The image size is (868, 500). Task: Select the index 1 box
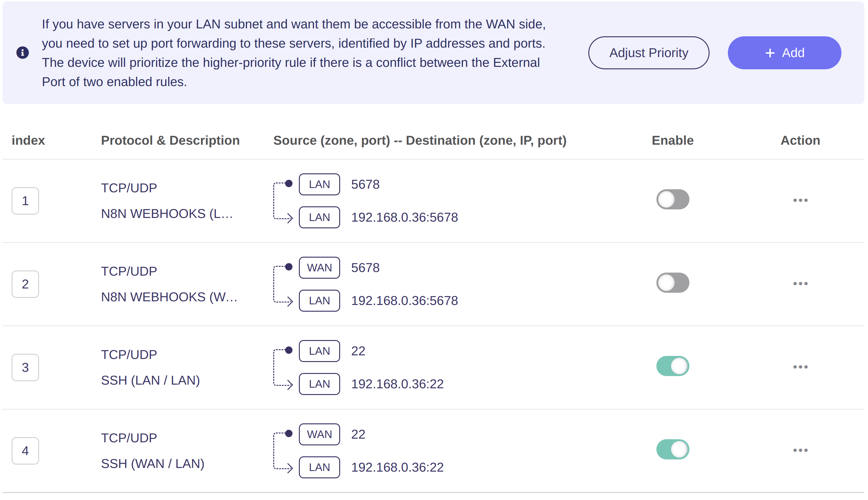click(x=25, y=201)
